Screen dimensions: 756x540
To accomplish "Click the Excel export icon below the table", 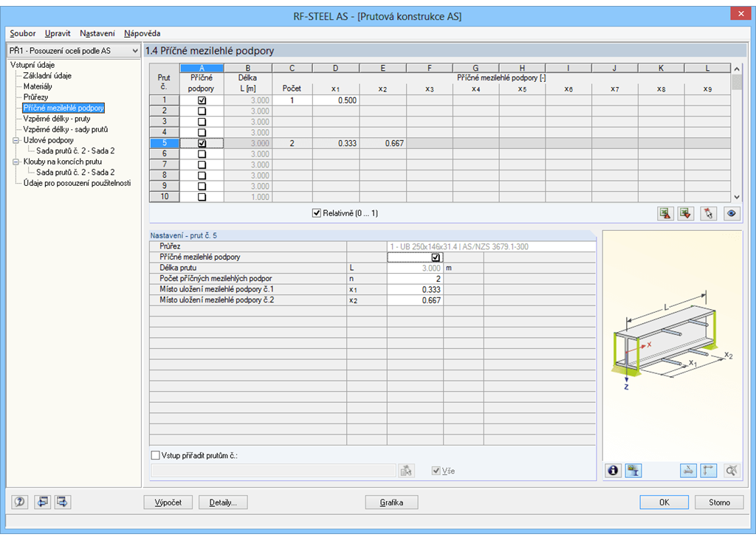I will (x=665, y=213).
